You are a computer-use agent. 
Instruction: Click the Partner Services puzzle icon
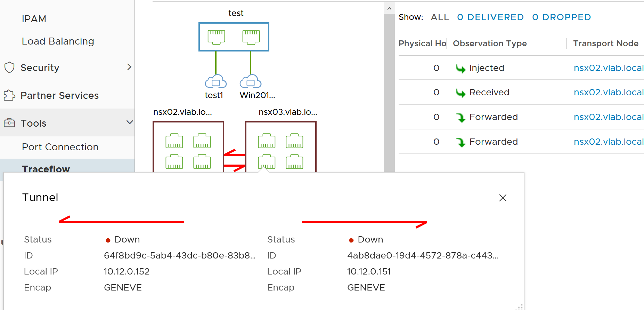coord(9,95)
